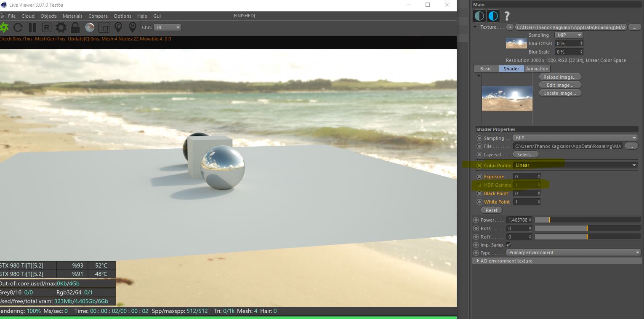The image size is (644, 319).
Task: Click the arrow button beside Texture path
Action: click(510, 27)
